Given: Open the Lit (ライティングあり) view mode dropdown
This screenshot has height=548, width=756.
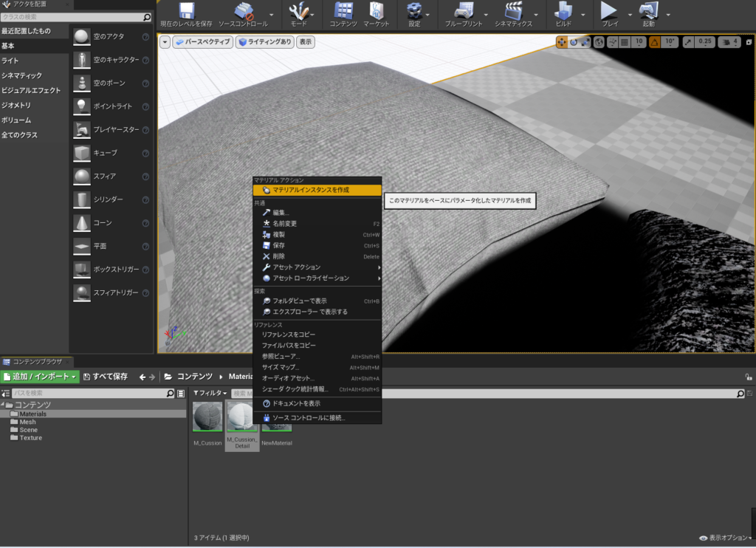Looking at the screenshot, I should [265, 42].
